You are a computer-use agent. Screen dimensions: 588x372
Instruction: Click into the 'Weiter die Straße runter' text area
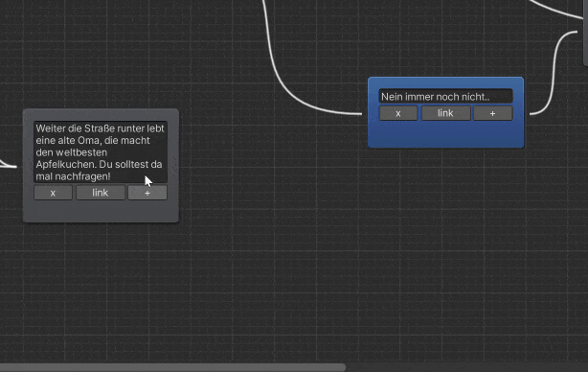tap(101, 152)
